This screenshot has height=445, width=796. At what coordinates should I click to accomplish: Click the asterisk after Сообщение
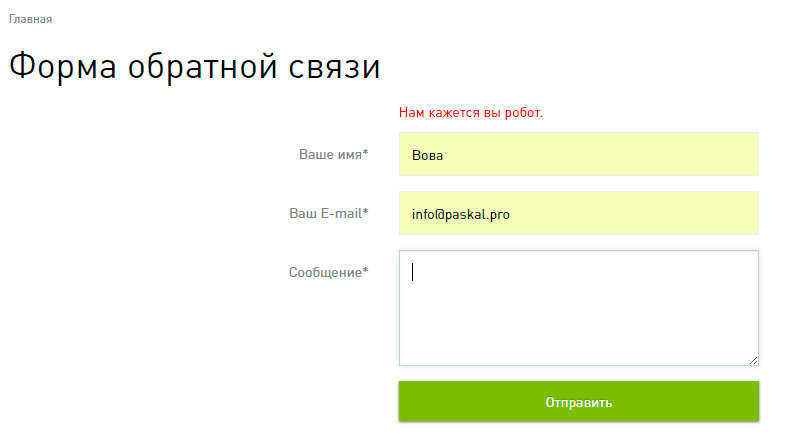[x=365, y=271]
